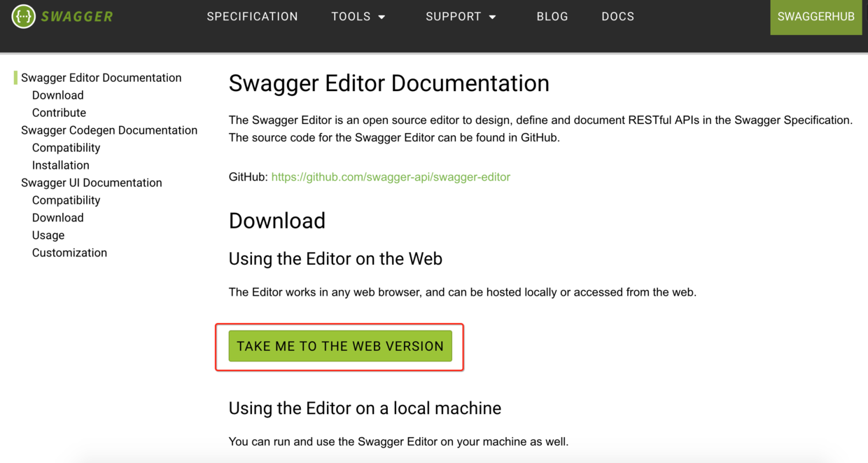
Task: Open Compatibility under Swagger UI Documentation
Action: 66,200
